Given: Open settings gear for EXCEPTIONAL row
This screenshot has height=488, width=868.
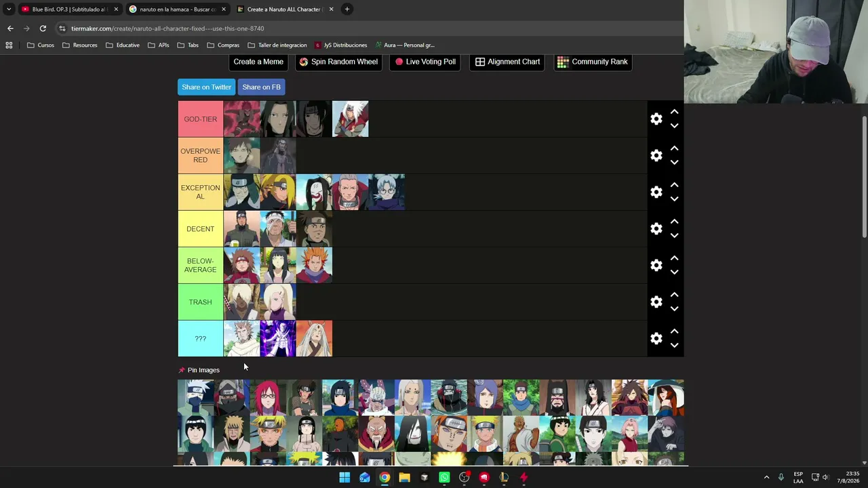Looking at the screenshot, I should pyautogui.click(x=656, y=192).
